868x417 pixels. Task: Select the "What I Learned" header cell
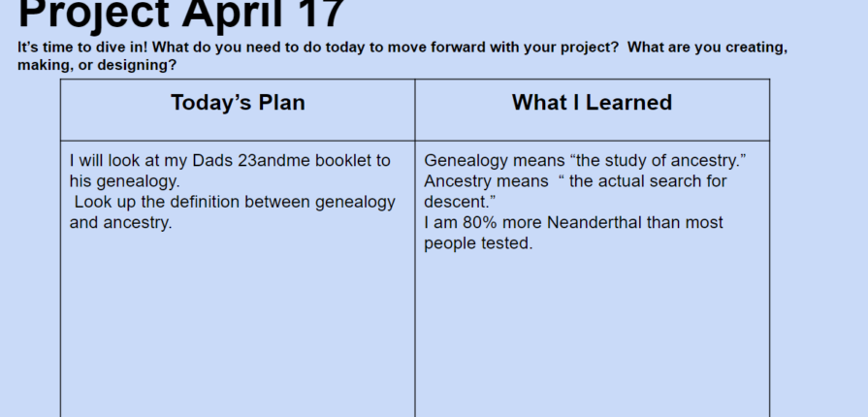tap(593, 110)
